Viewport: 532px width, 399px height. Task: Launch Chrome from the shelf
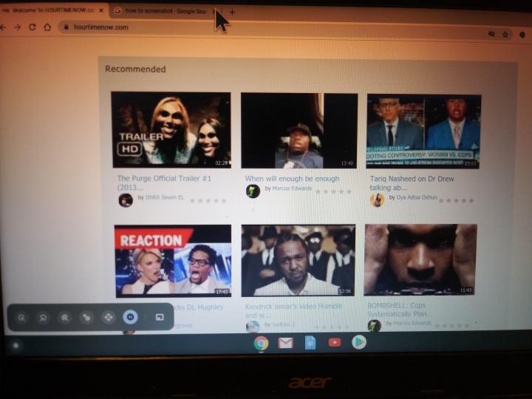(261, 344)
